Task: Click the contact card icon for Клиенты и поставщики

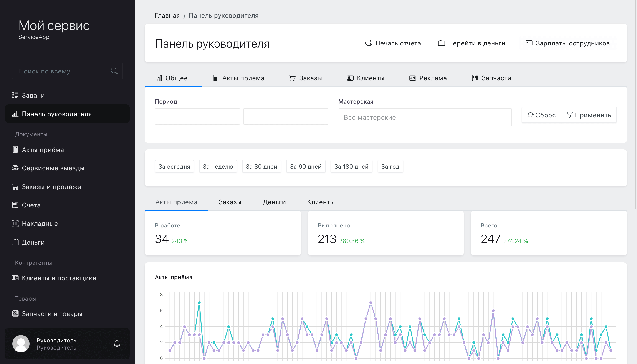Action: tap(15, 278)
